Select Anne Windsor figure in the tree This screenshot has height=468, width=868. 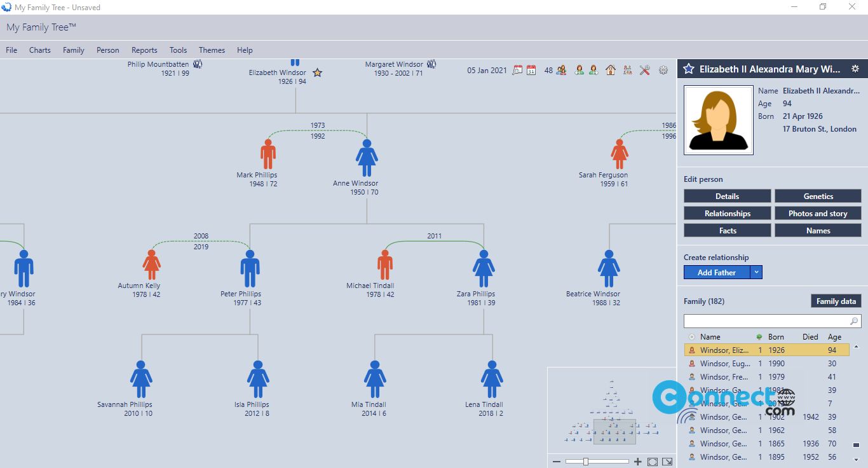point(367,158)
